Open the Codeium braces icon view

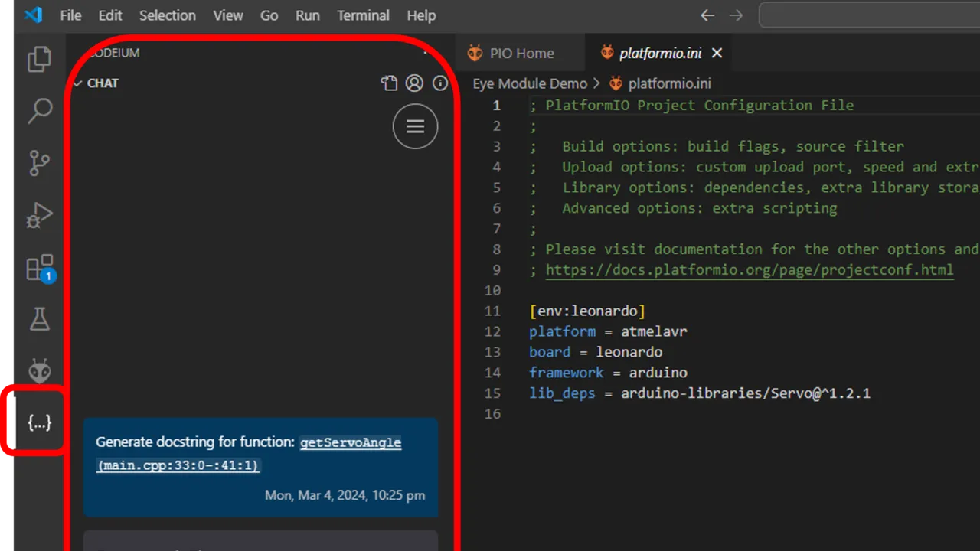(39, 422)
